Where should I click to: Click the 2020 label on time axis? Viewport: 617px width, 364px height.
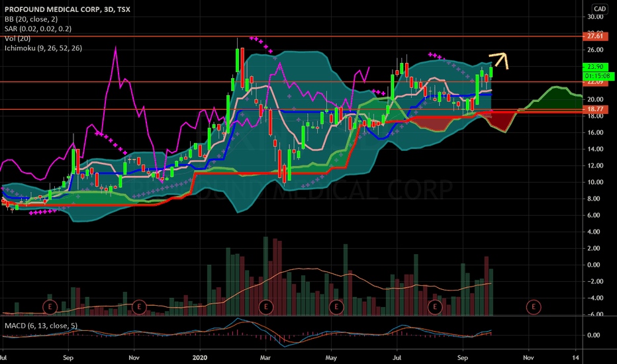(x=200, y=357)
